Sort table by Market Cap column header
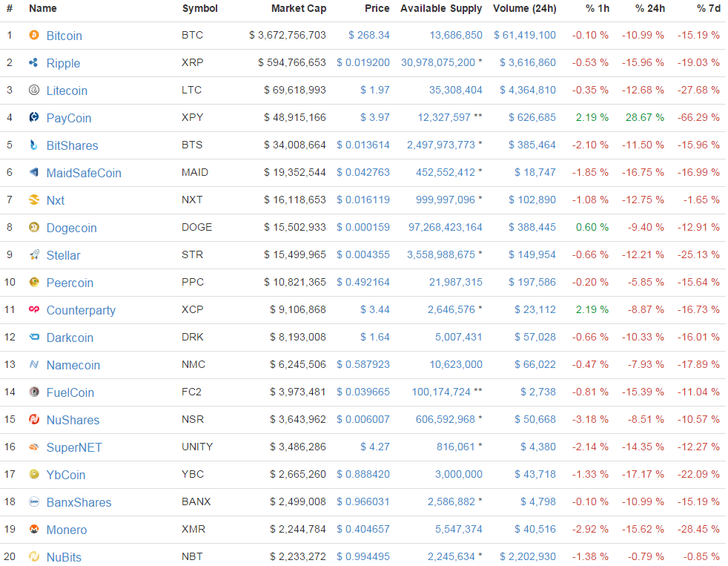The height and width of the screenshot is (566, 728). (x=298, y=9)
